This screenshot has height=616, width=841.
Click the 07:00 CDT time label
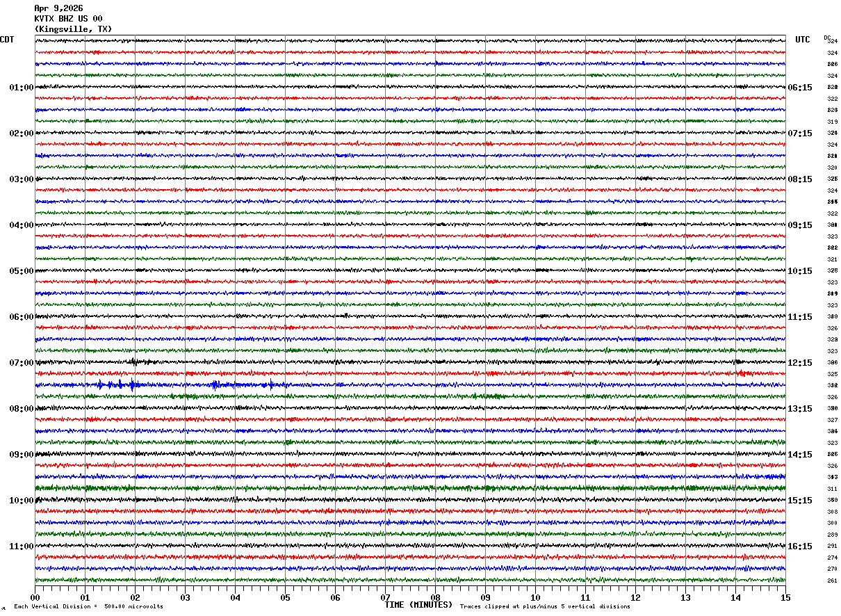[22, 363]
